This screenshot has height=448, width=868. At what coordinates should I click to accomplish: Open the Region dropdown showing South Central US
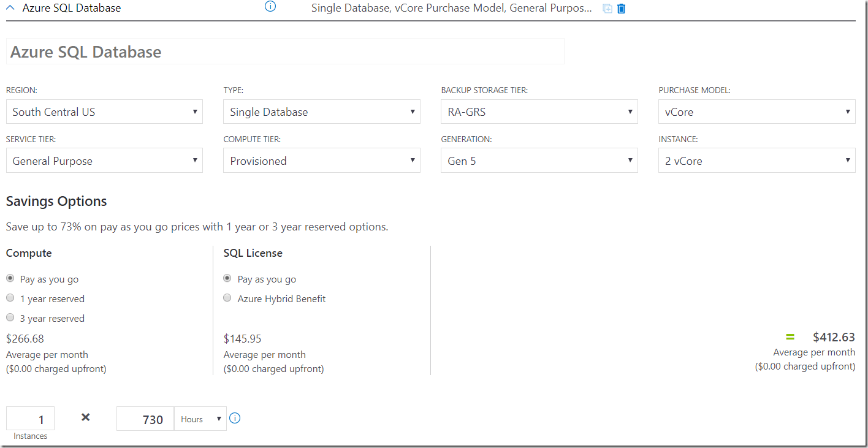tap(104, 112)
